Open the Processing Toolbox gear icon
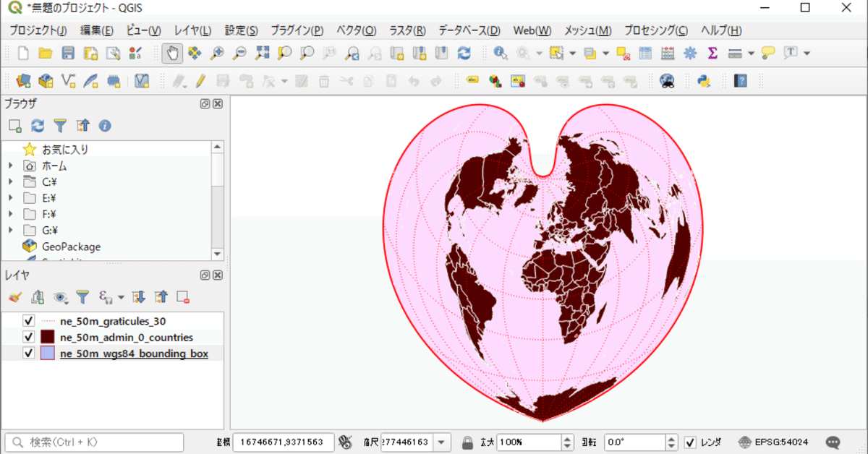 (x=690, y=53)
